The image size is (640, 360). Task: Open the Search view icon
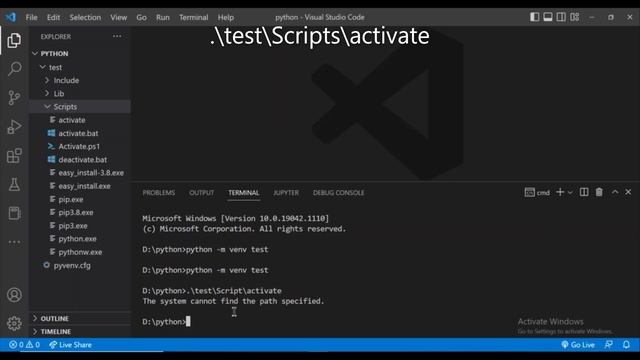[x=14, y=69]
